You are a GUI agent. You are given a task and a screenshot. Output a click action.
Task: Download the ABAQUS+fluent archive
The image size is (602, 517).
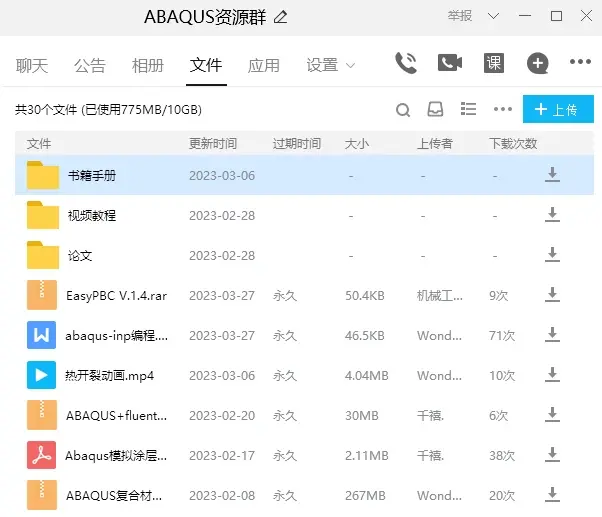point(552,415)
